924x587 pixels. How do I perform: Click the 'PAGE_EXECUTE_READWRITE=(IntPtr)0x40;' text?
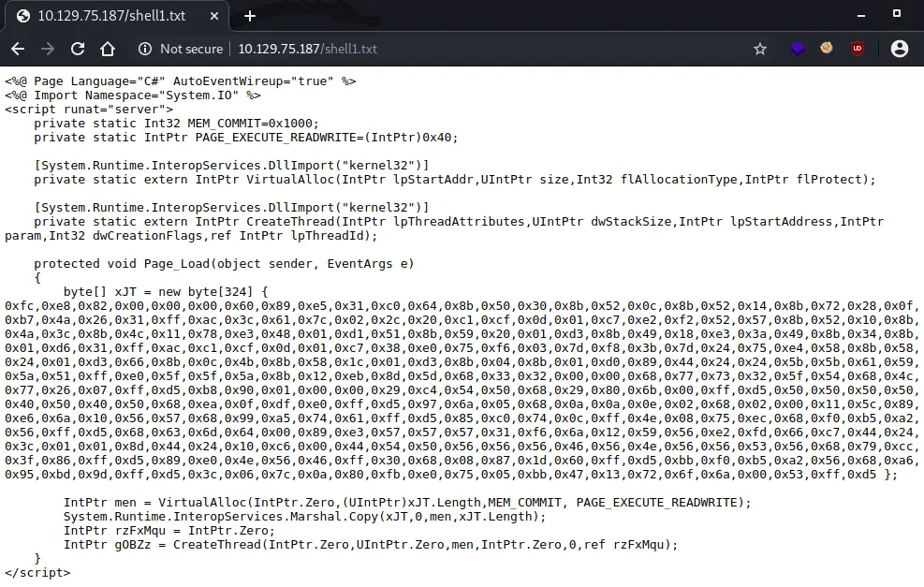[327, 138]
